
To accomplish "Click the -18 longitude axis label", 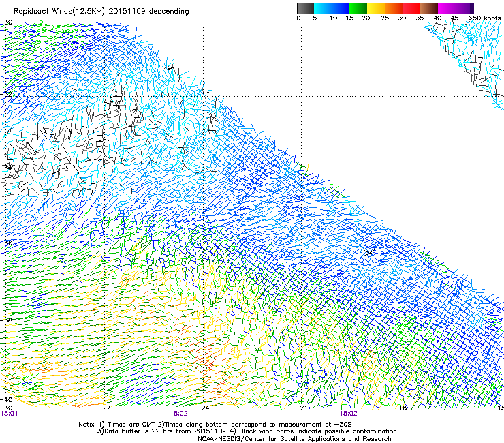I will pos(400,408).
